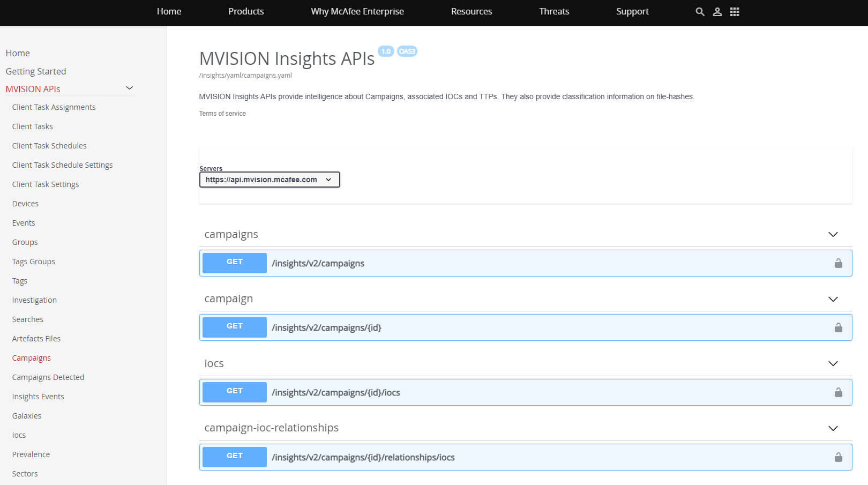The height and width of the screenshot is (485, 868).
Task: Select Insights Events in sidebar
Action: 38,397
